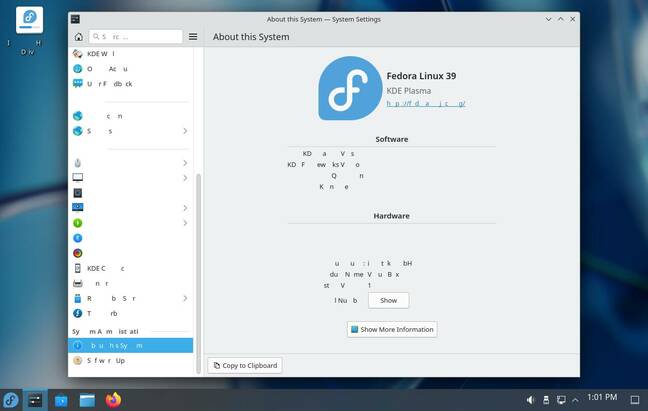Expand the mouse Input Devices row chevron
This screenshot has width=648, height=411.
pos(185,163)
